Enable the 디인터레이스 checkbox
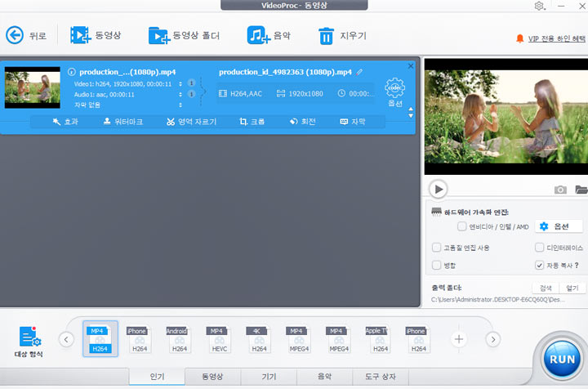This screenshot has width=588, height=389. 539,248
